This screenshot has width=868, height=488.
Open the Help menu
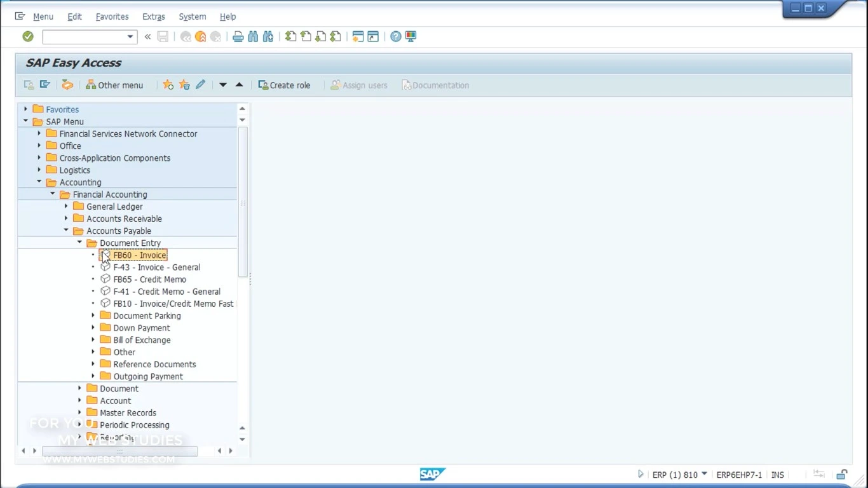click(227, 17)
